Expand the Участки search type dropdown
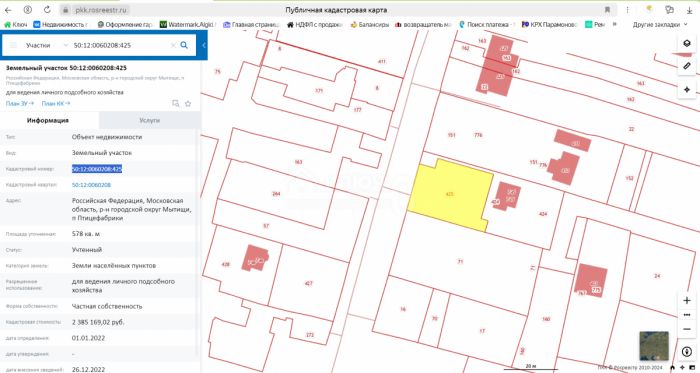The image size is (700, 373). (46, 45)
